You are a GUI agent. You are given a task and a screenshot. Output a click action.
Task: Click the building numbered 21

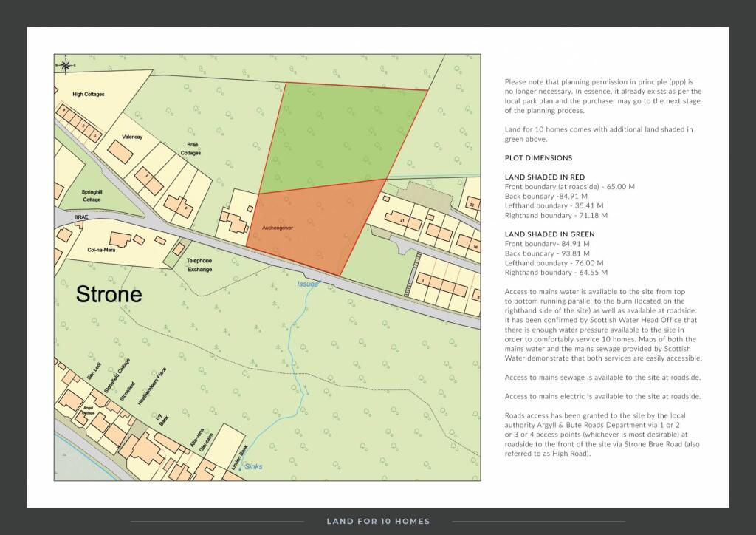[x=403, y=220]
